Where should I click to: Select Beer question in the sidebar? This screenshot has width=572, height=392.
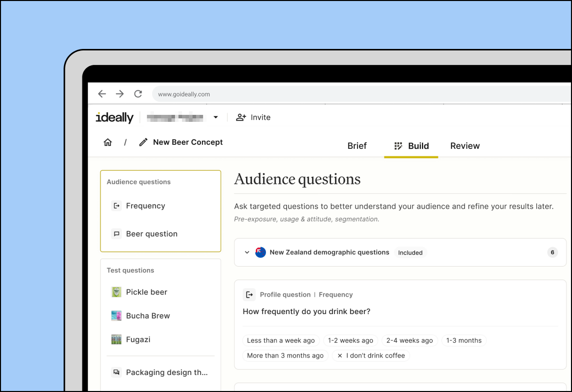pos(152,234)
